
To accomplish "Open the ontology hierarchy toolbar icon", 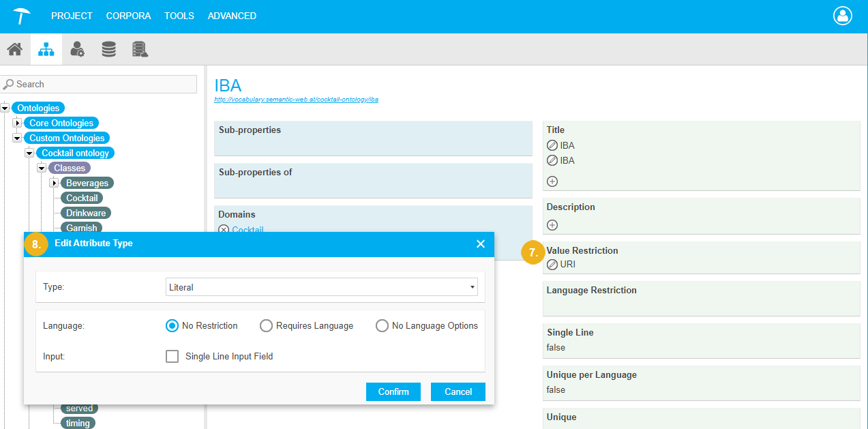I will 46,49.
